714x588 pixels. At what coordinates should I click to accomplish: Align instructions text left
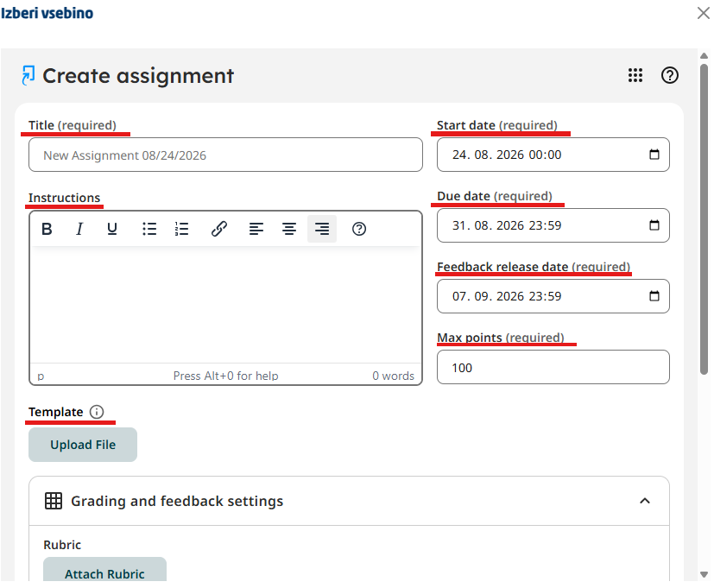[256, 229]
